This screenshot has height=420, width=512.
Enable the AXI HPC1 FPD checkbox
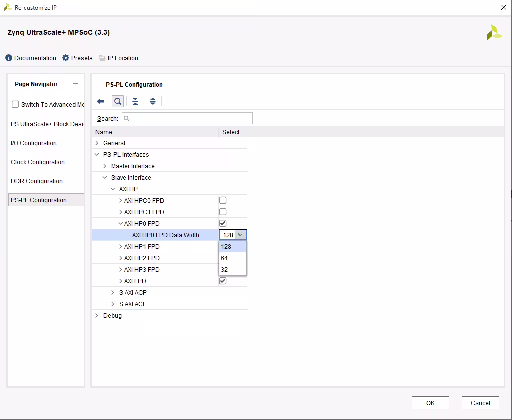[x=223, y=212]
